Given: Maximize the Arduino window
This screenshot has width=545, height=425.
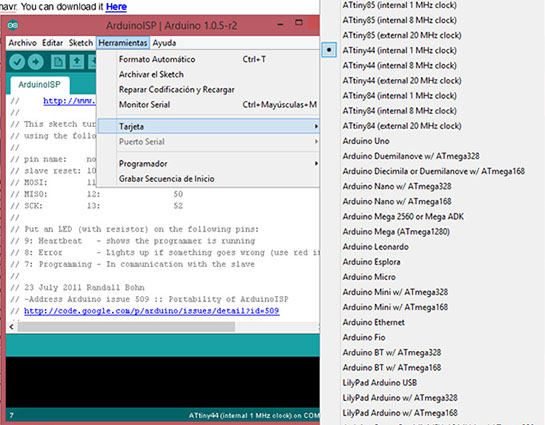Looking at the screenshot, I should [299, 23].
